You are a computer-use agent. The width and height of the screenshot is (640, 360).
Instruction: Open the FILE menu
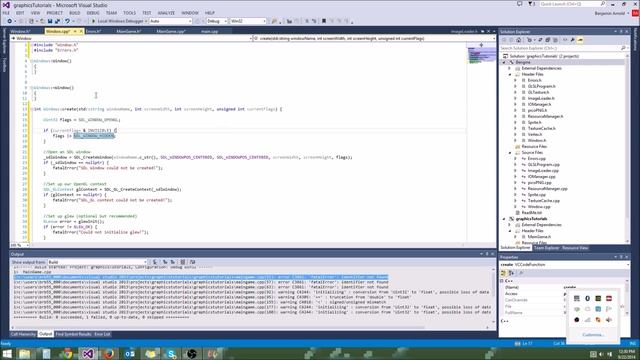click(6, 13)
